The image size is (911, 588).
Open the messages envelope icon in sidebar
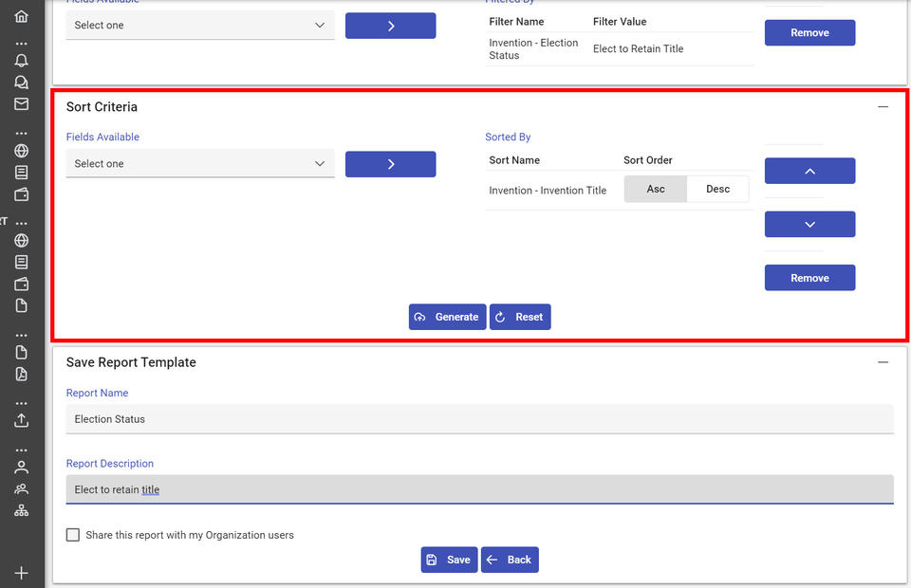click(x=23, y=104)
